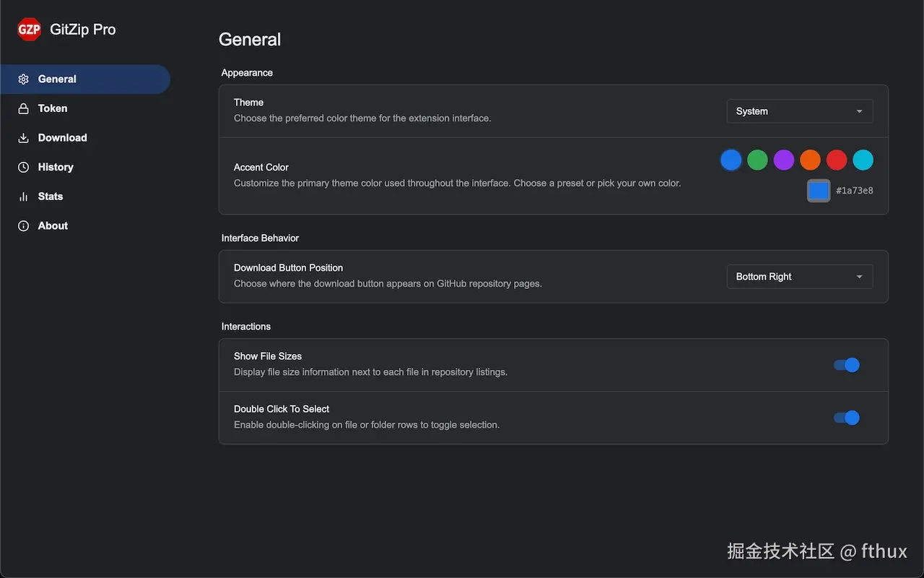Open the Theme dropdown showing System
924x578 pixels.
(x=800, y=111)
